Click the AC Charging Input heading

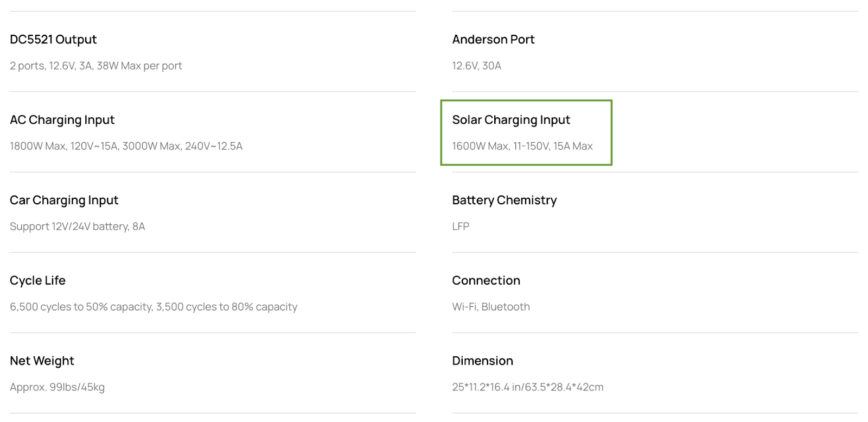(x=62, y=120)
